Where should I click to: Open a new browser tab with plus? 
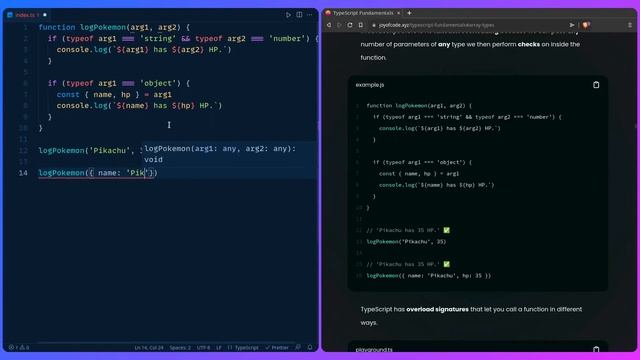click(x=409, y=13)
